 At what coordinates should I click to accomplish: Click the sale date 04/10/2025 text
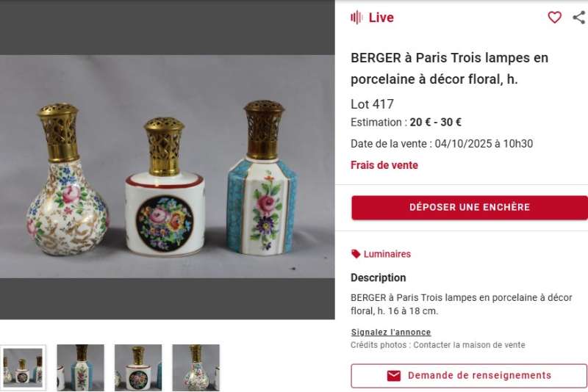point(483,144)
